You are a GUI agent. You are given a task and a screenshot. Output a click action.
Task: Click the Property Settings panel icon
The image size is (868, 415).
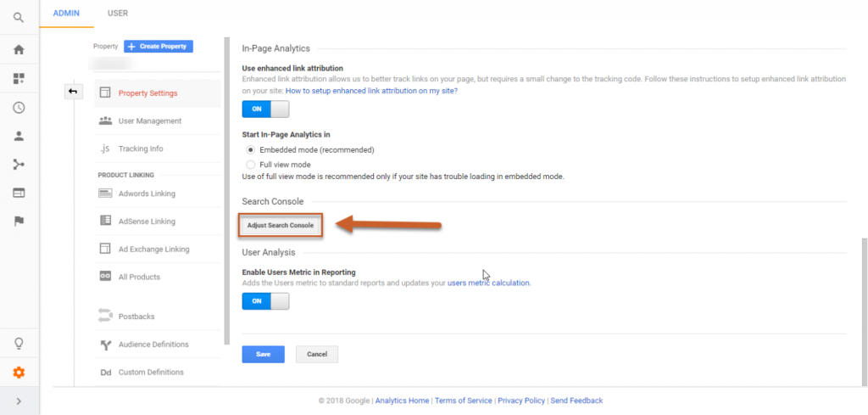105,93
